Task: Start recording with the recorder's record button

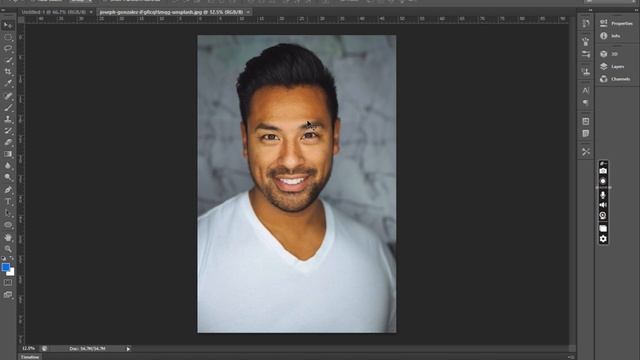Action: [x=603, y=181]
